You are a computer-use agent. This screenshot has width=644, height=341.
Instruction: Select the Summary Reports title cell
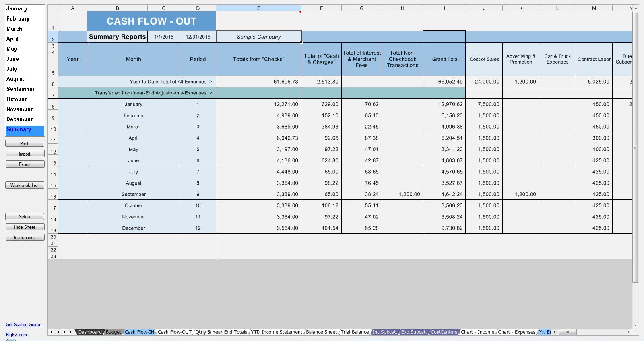click(118, 37)
